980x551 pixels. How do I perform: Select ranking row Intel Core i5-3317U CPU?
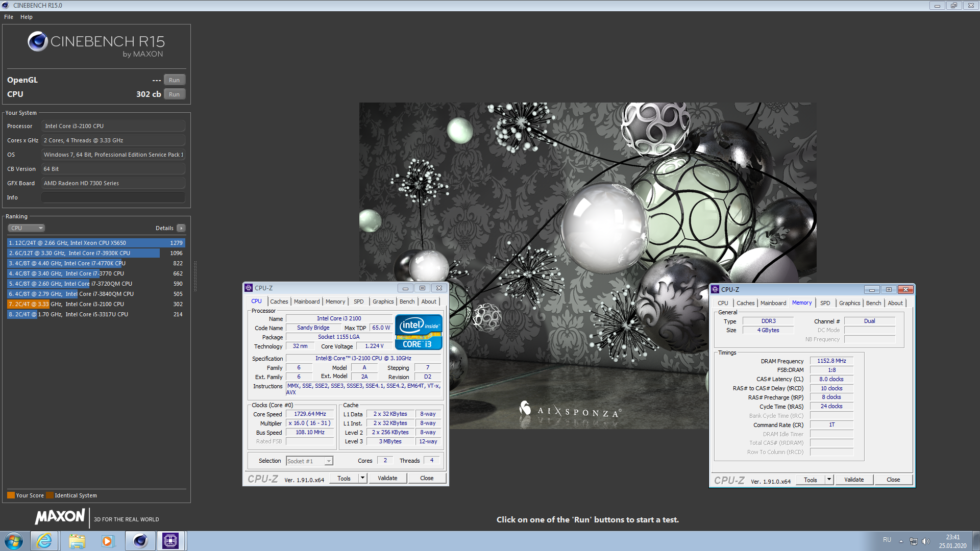point(96,314)
